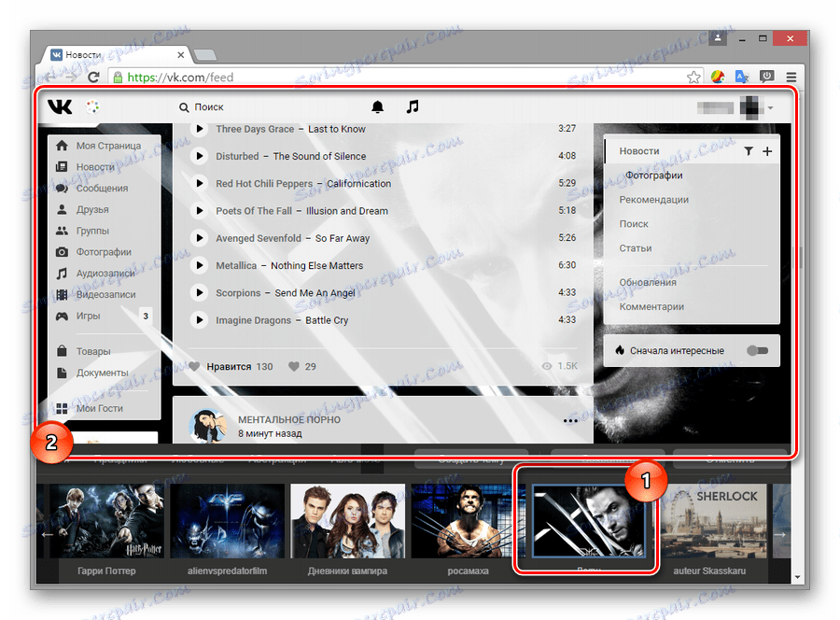This screenshot has height=620, width=840.
Task: Select Гарри Поттер theme thumbnail
Action: point(106,521)
